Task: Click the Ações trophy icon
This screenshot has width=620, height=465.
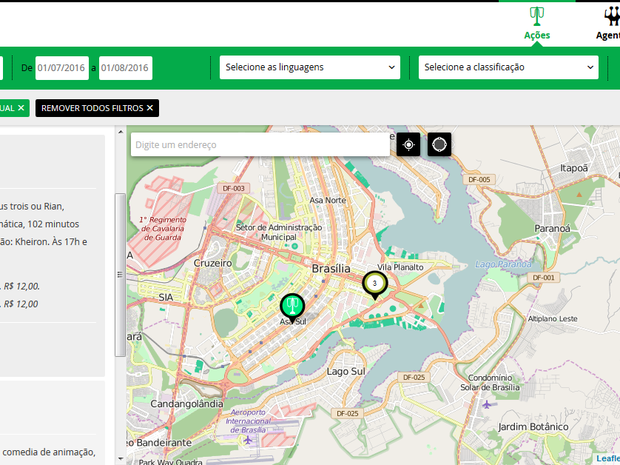Action: [537, 15]
